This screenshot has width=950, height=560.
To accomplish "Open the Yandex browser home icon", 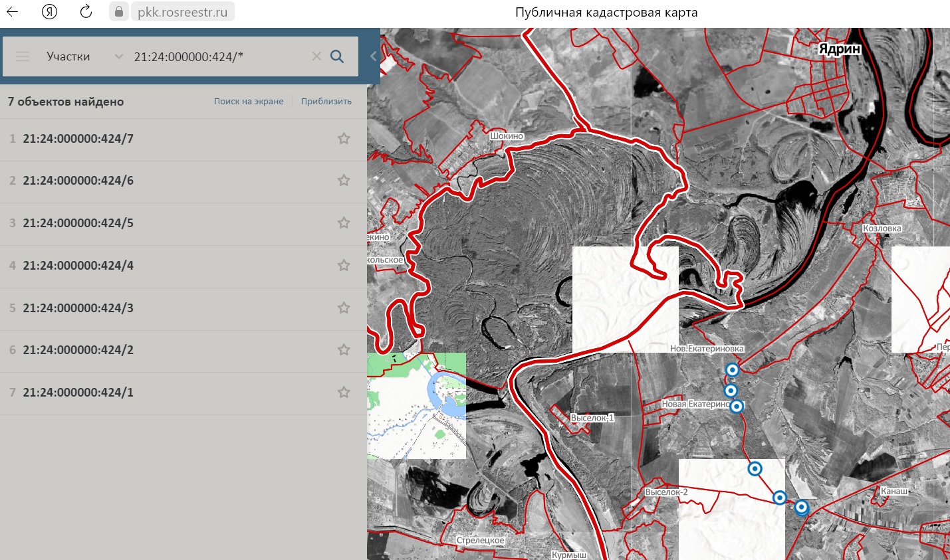I will pyautogui.click(x=49, y=12).
